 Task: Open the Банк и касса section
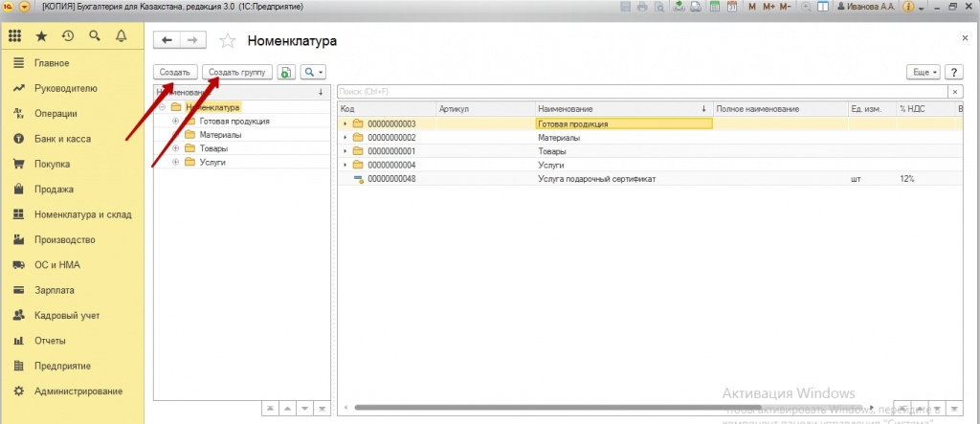tap(62, 139)
